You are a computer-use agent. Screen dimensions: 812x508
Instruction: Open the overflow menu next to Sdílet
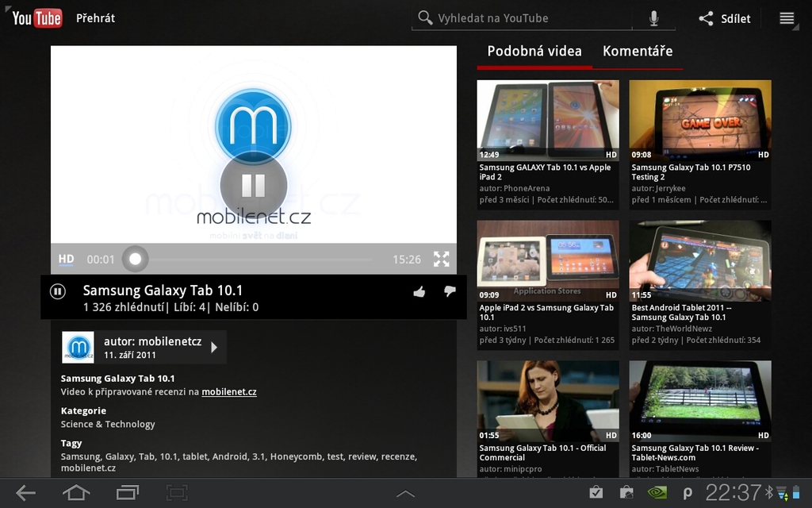click(x=787, y=17)
